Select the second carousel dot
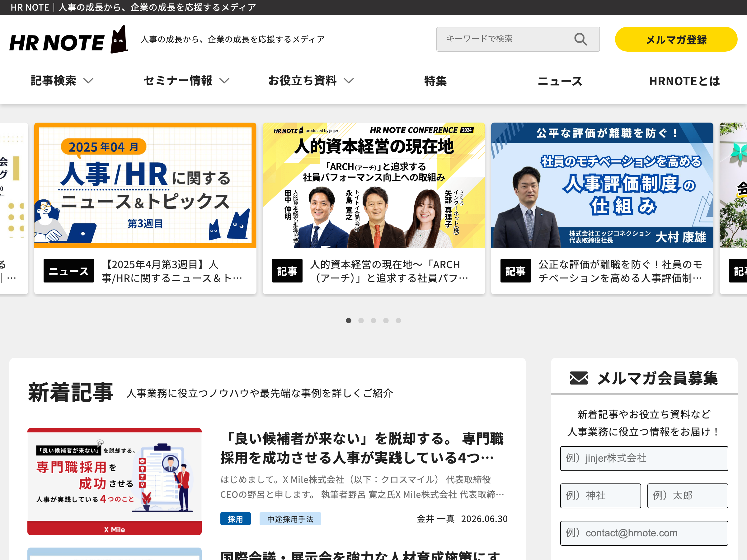This screenshot has height=560, width=747. tap(361, 320)
